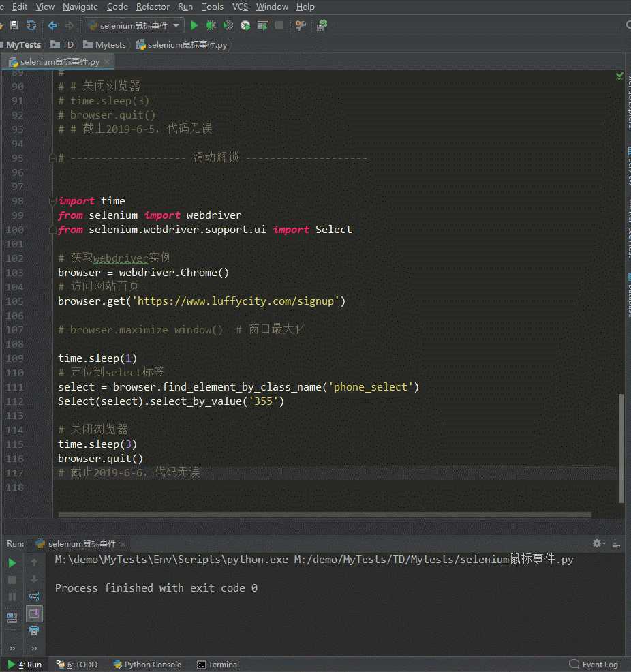Viewport: 631px width, 672px height.
Task: Show more actions in the left Run column
Action: point(12,648)
